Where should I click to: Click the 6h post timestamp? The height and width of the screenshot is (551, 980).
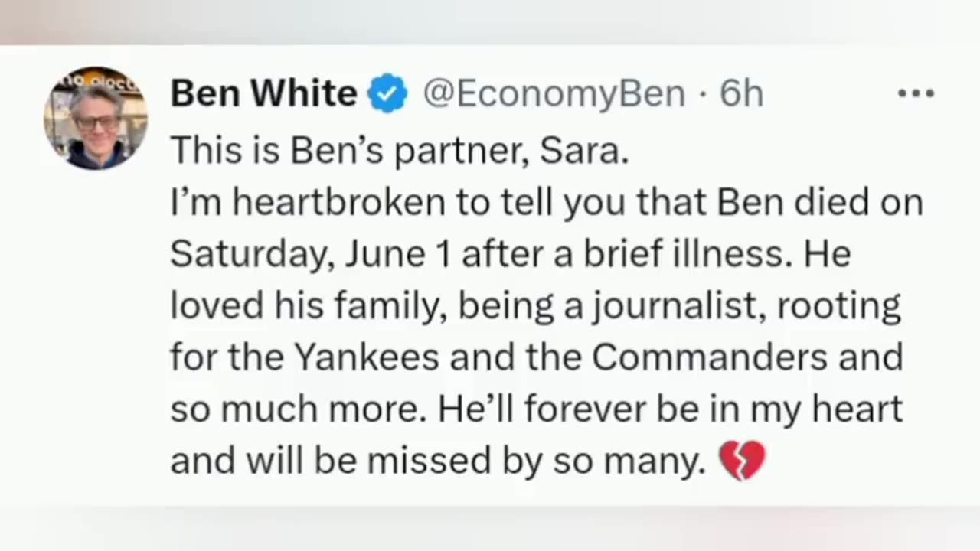741,94
